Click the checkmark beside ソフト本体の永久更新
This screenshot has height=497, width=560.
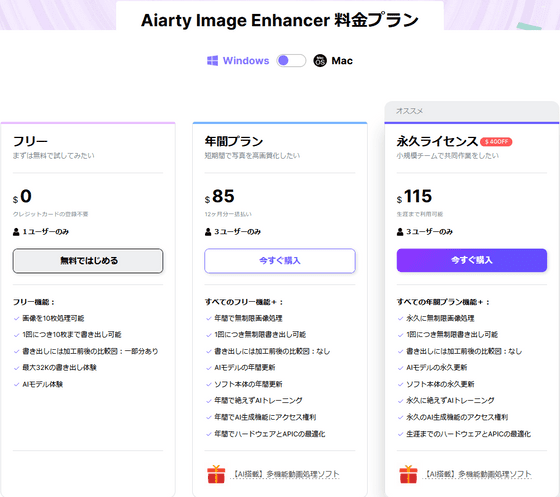[x=400, y=385]
